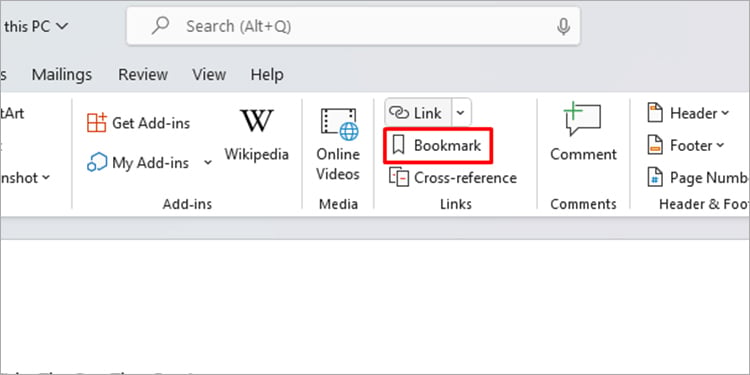Image resolution: width=750 pixels, height=375 pixels.
Task: Expand the Footer dropdown
Action: 720,145
